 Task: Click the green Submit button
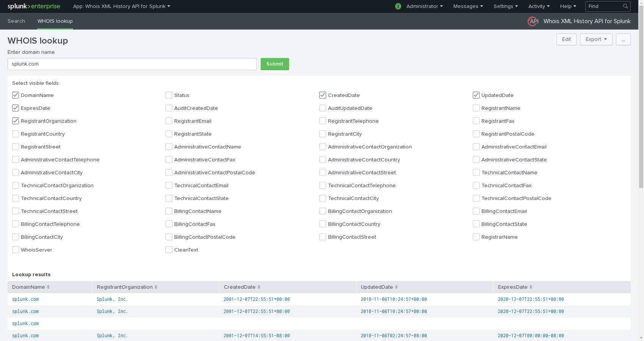click(275, 64)
